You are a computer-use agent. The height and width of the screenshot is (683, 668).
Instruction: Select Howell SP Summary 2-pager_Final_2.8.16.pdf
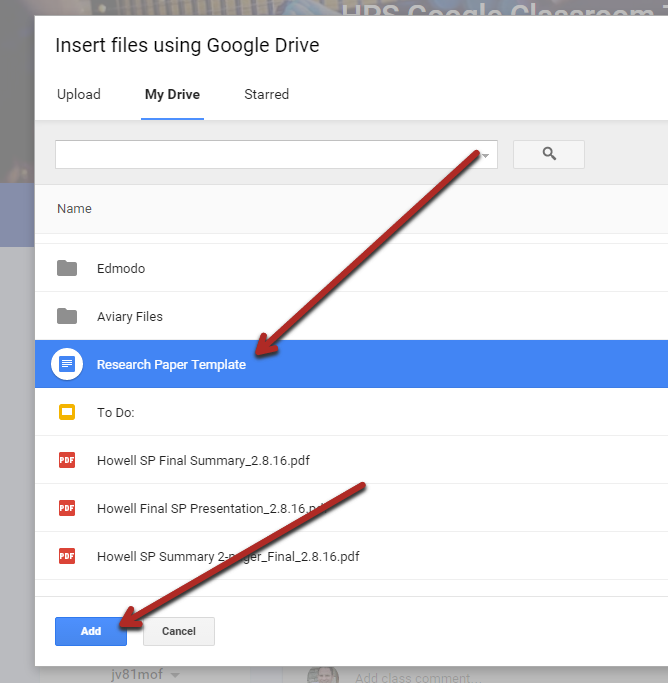point(228,556)
